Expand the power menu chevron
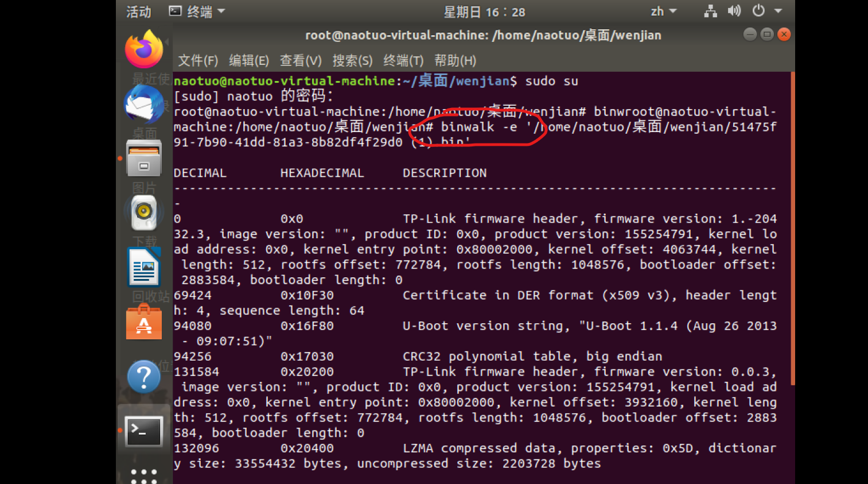 pos(777,11)
